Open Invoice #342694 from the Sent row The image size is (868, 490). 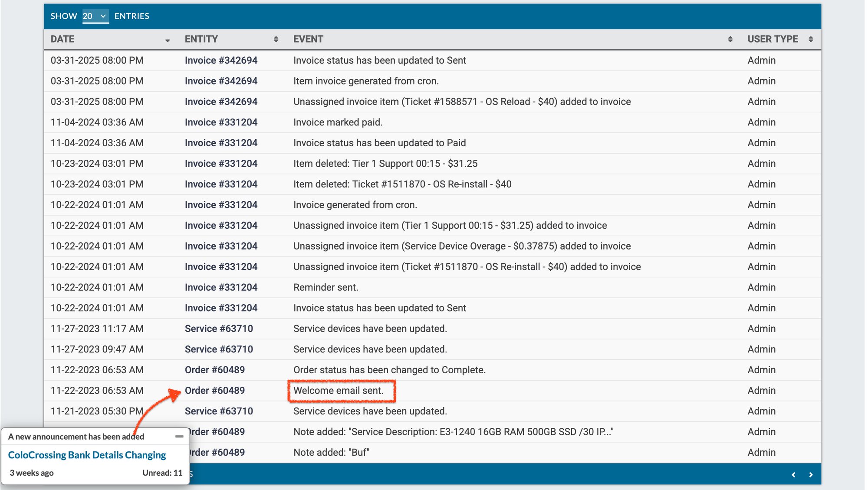[x=221, y=60]
